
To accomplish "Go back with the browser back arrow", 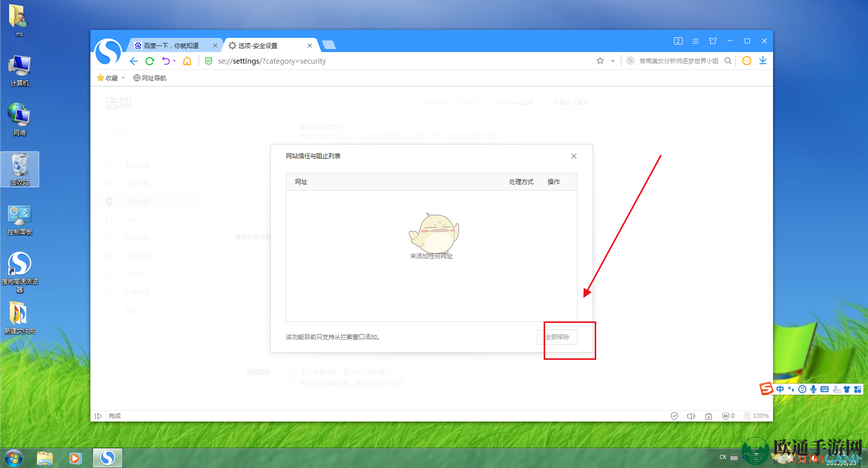I will [133, 61].
